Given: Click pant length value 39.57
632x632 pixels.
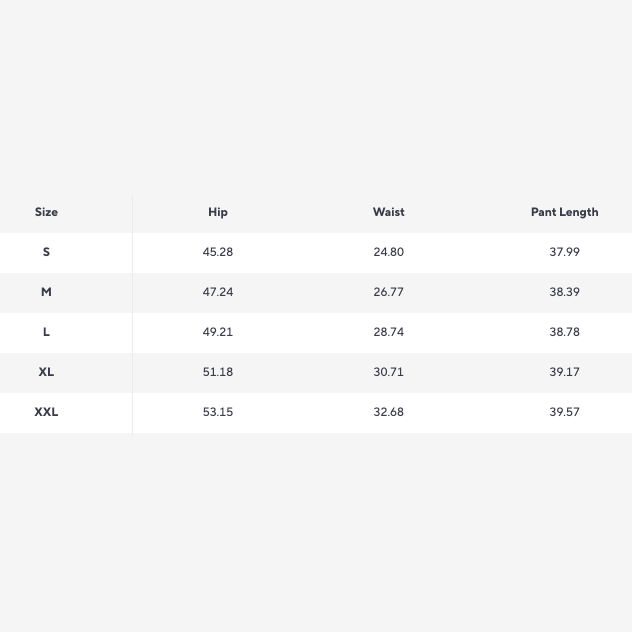Looking at the screenshot, I should click(x=564, y=412).
